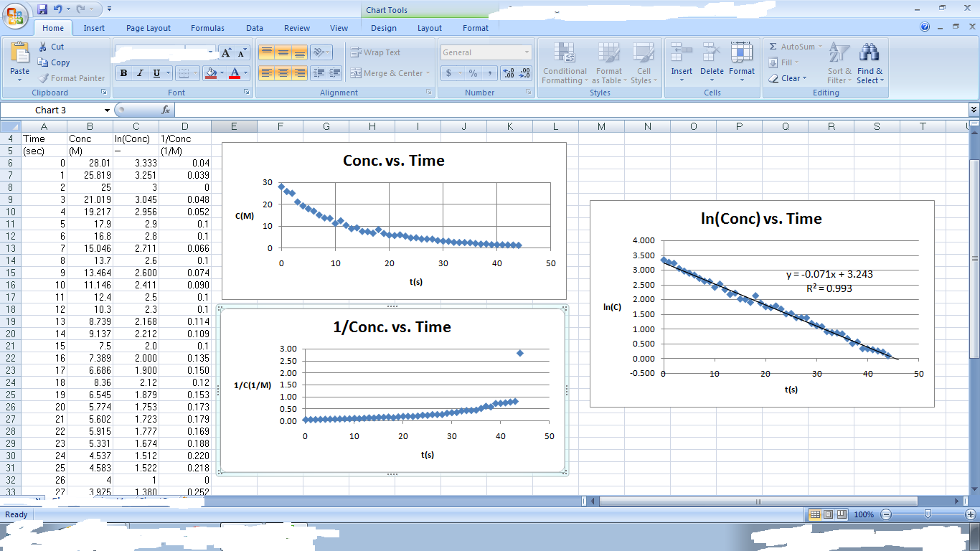980x551 pixels.
Task: Click the Format as Table button
Action: click(x=609, y=64)
